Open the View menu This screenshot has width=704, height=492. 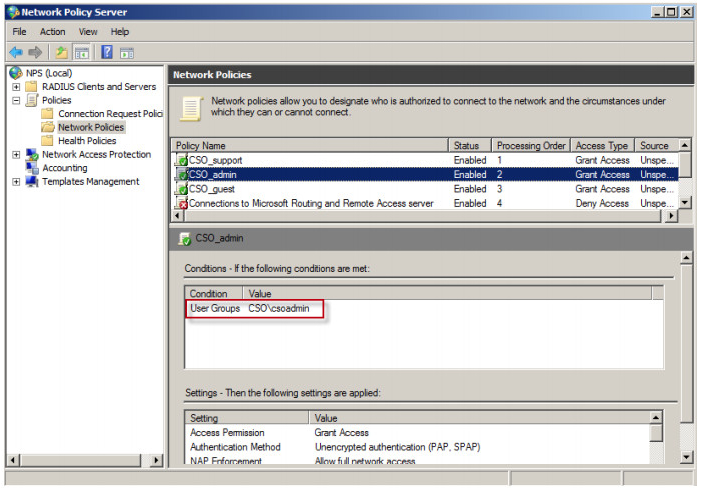[x=88, y=32]
